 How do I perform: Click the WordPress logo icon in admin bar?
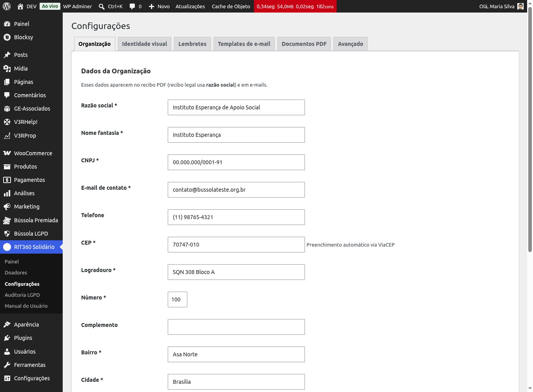coord(7,6)
